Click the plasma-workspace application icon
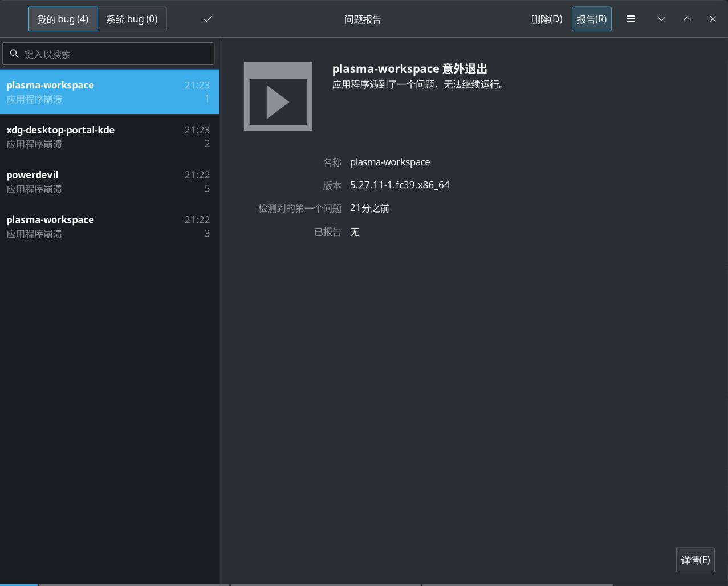The width and height of the screenshot is (728, 586). coord(278,96)
